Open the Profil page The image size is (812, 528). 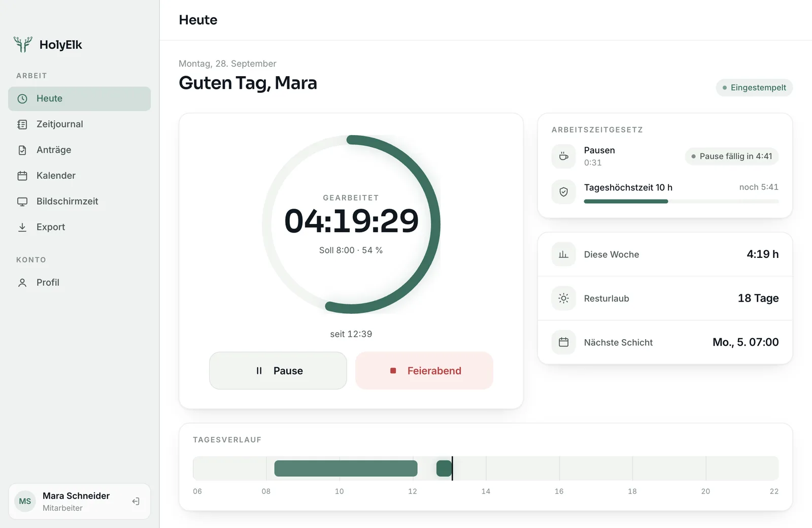[79, 283]
